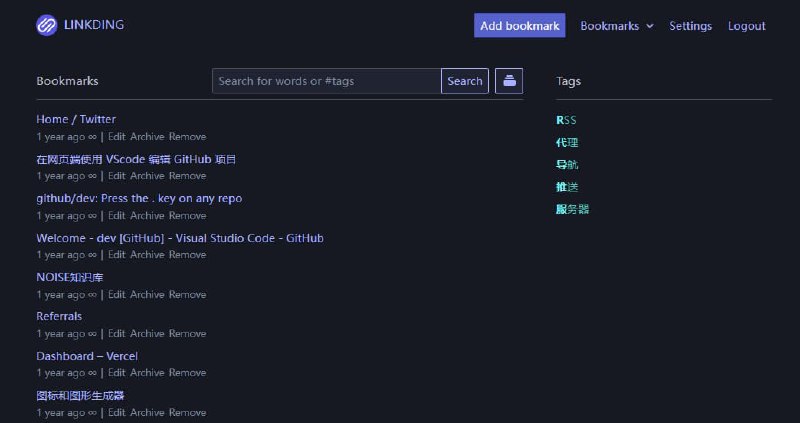Screen dimensions: 800x423
Task: Edit the Referrals bookmark
Action: coord(116,334)
